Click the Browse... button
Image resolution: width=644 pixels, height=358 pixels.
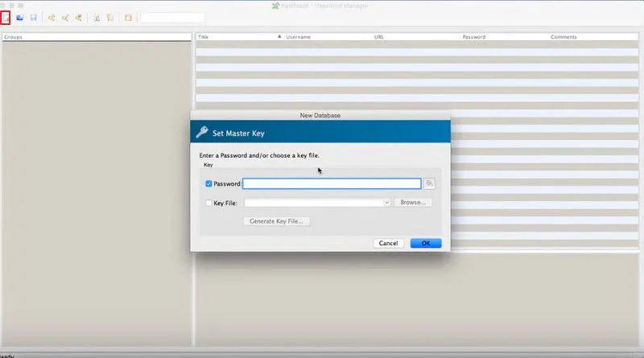[x=413, y=203]
